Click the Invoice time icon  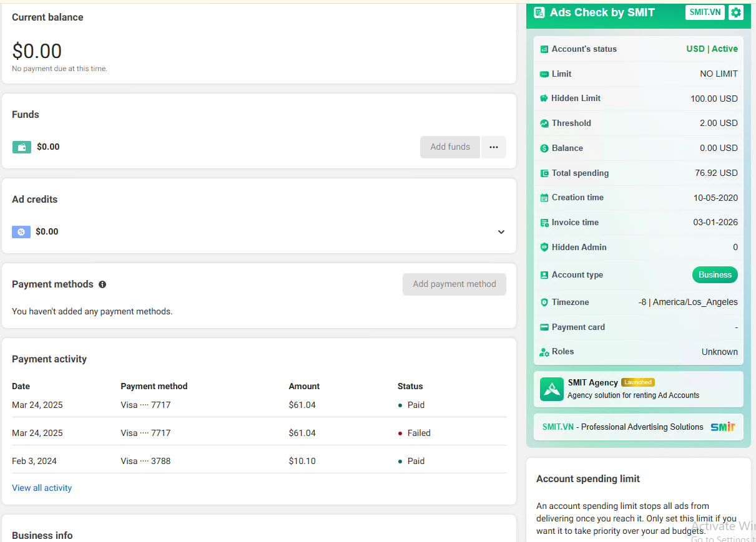tap(544, 223)
